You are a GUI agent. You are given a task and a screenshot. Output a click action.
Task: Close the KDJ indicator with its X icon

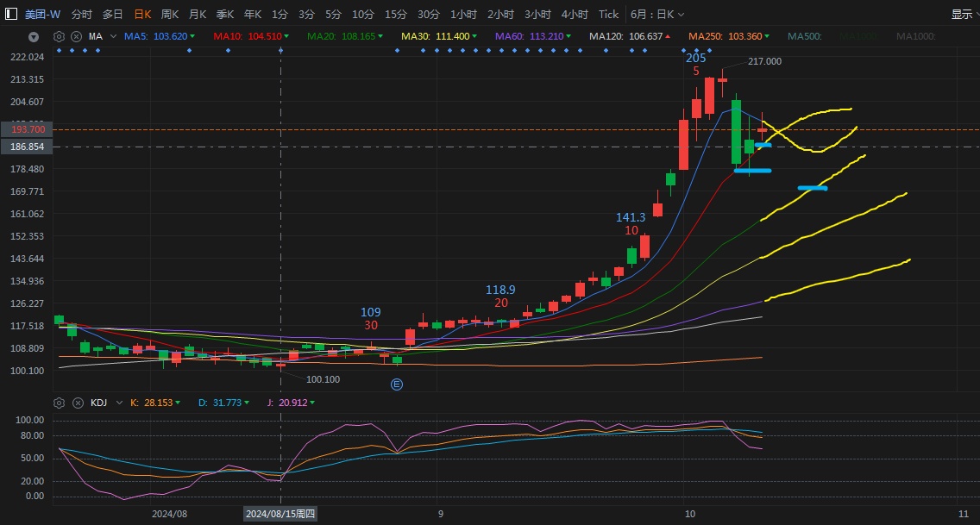point(76,403)
